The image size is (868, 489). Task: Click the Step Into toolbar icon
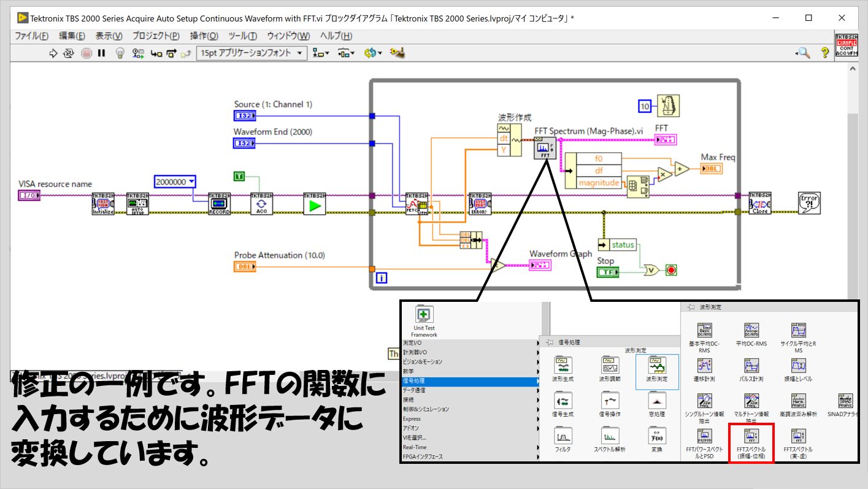tap(157, 53)
